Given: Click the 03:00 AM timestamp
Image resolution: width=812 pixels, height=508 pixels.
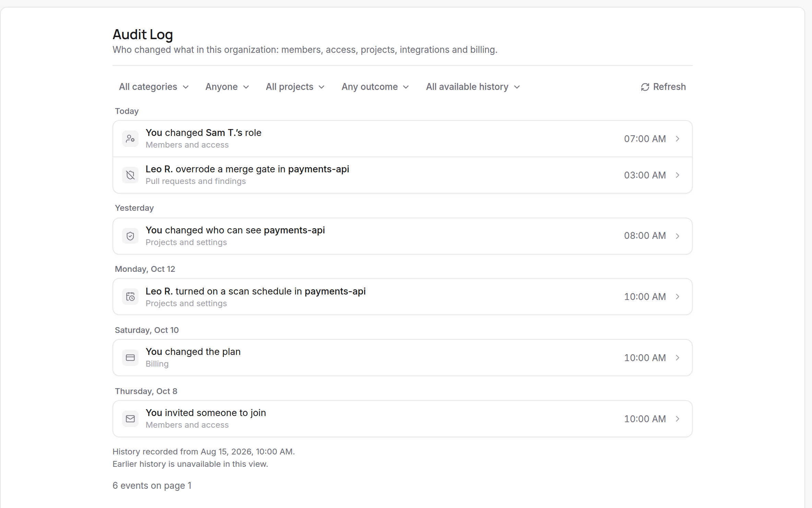Looking at the screenshot, I should (645, 175).
